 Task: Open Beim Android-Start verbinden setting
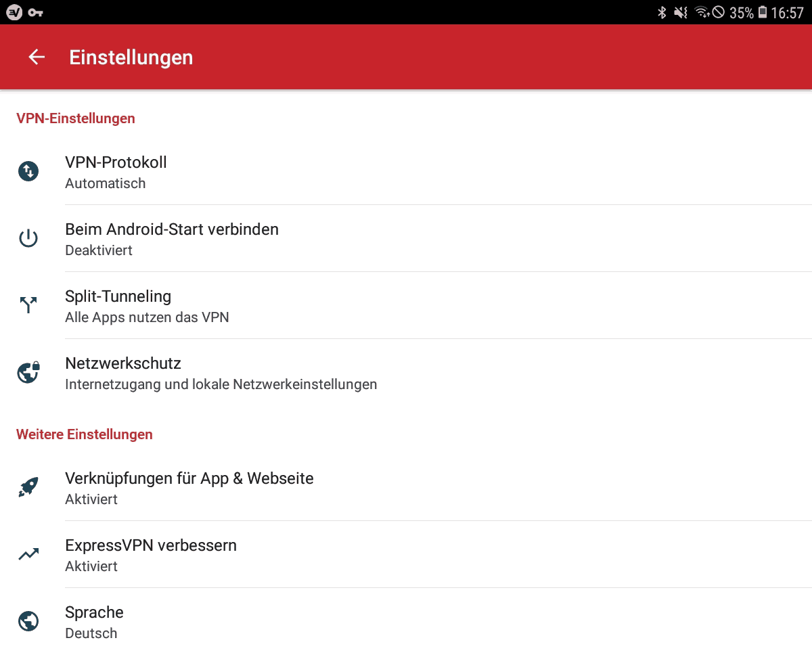[x=406, y=239]
